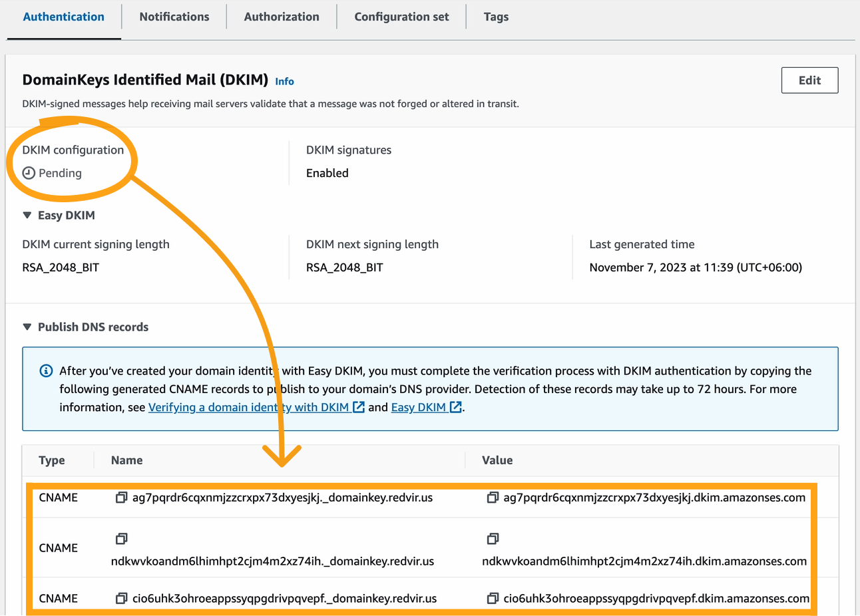
Task: Click the info icon in the blue notice
Action: point(46,371)
